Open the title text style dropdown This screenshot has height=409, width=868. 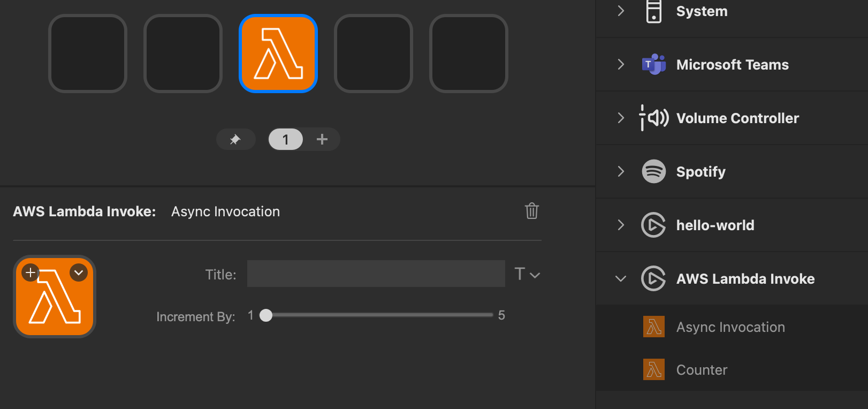[528, 274]
